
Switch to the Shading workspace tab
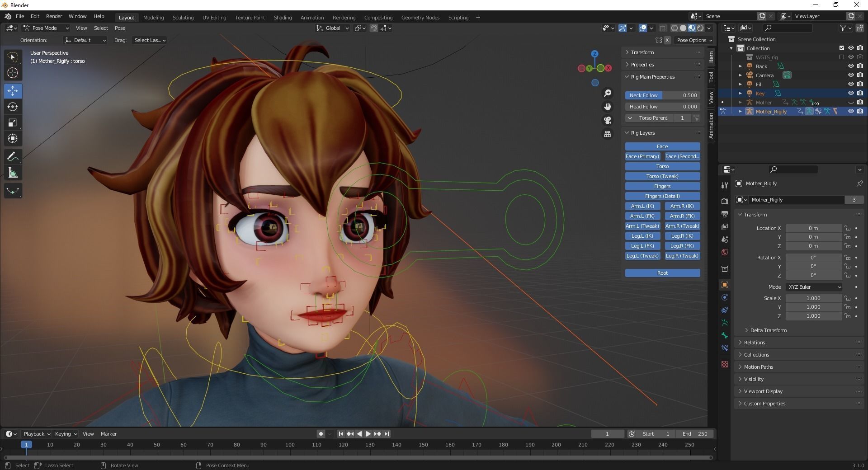(x=283, y=18)
